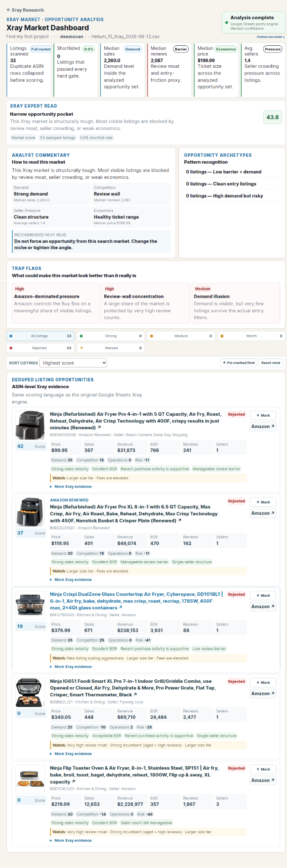Viewport: 287px width, 868px height.
Task: Click Air Fryer Pro XL 6-in-1 thumbnail
Action: (x=30, y=512)
